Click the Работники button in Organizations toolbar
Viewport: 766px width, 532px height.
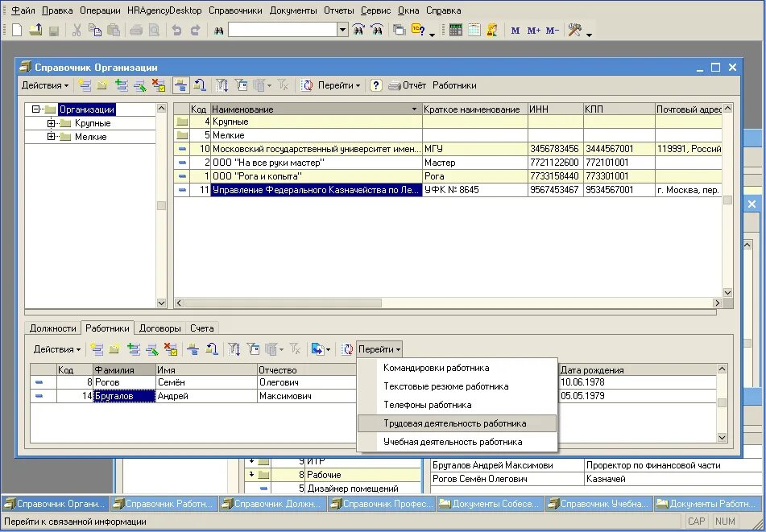point(454,85)
